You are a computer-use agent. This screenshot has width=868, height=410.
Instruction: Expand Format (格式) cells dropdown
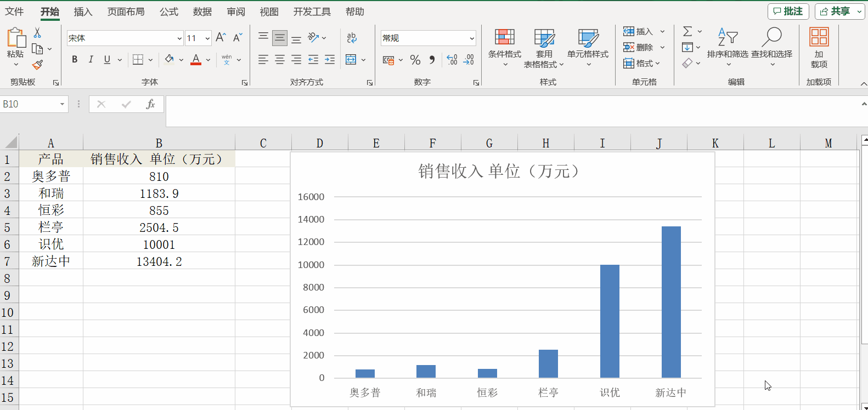click(658, 63)
